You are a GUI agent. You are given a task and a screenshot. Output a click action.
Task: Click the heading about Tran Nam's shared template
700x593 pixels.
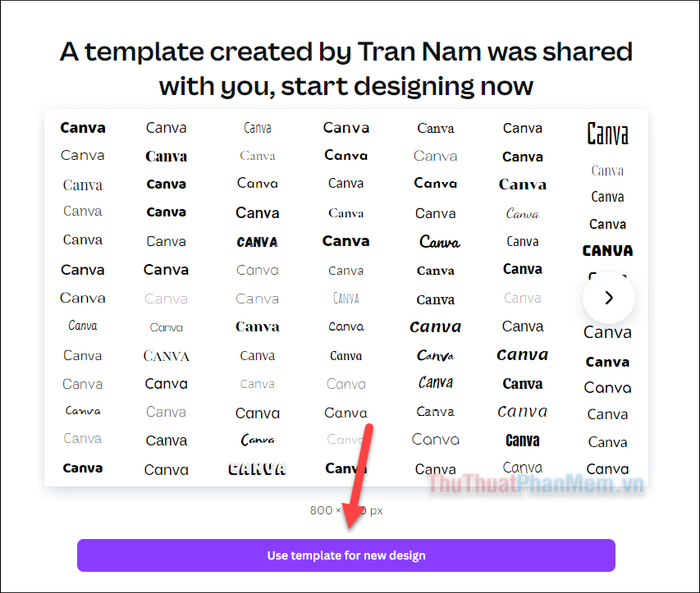click(346, 68)
